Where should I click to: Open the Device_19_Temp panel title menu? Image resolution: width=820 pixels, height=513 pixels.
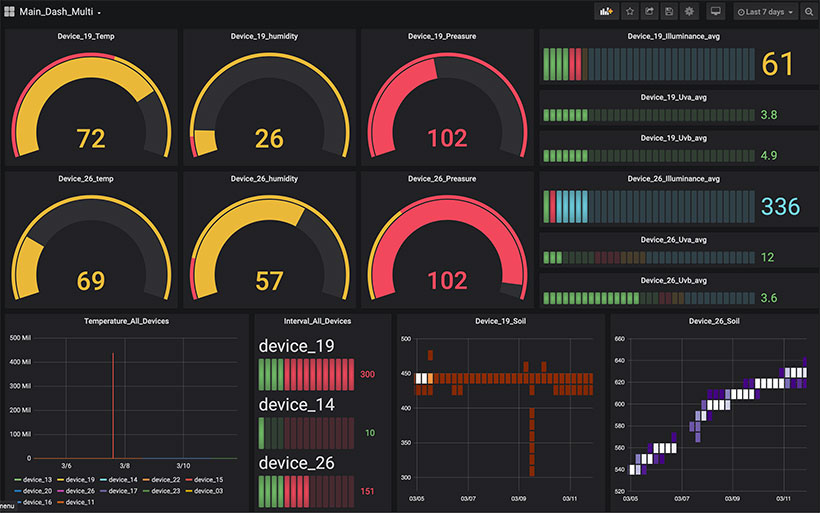(86, 36)
